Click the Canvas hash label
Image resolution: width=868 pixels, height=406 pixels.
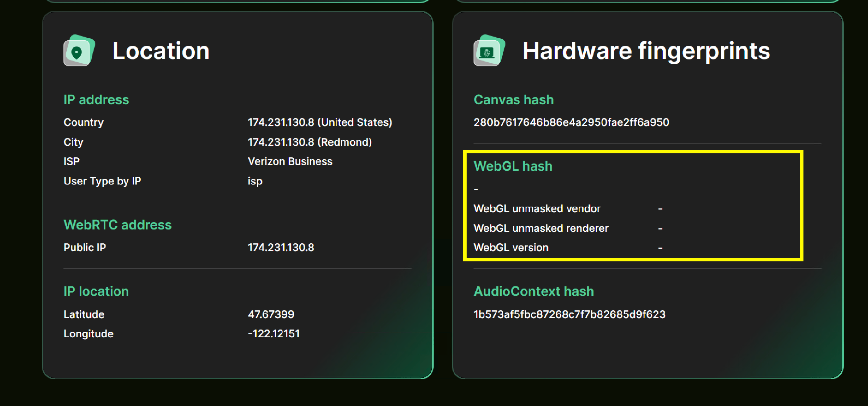coord(513,99)
